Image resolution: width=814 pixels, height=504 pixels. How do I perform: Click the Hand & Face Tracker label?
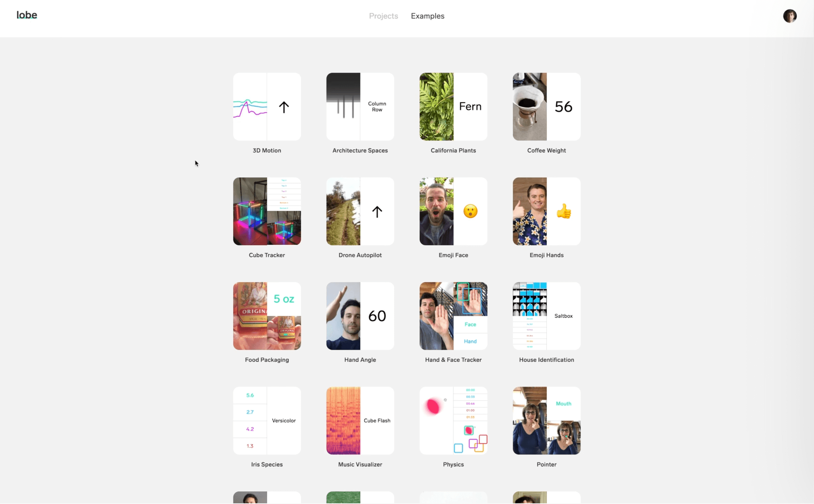[453, 360]
